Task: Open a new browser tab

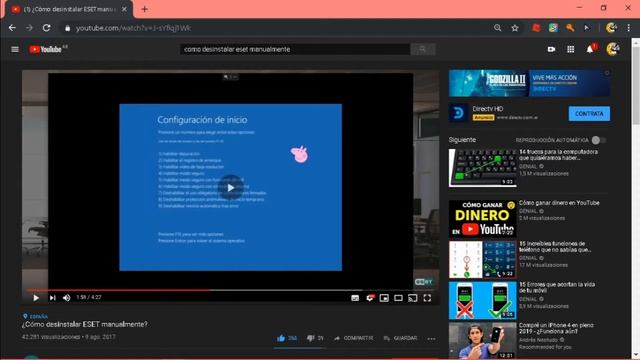Action: [x=144, y=9]
